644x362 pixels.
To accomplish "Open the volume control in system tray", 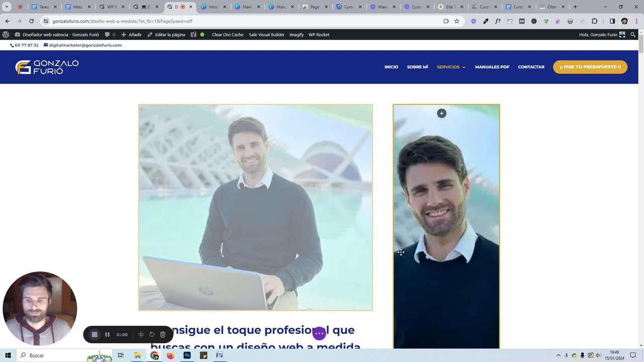I will [x=599, y=355].
